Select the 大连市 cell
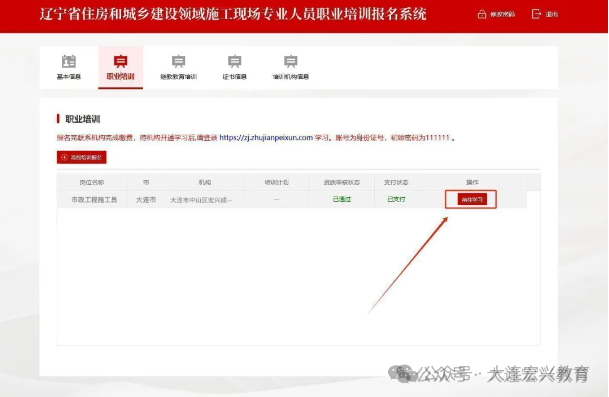The width and height of the screenshot is (609, 397). tap(146, 200)
